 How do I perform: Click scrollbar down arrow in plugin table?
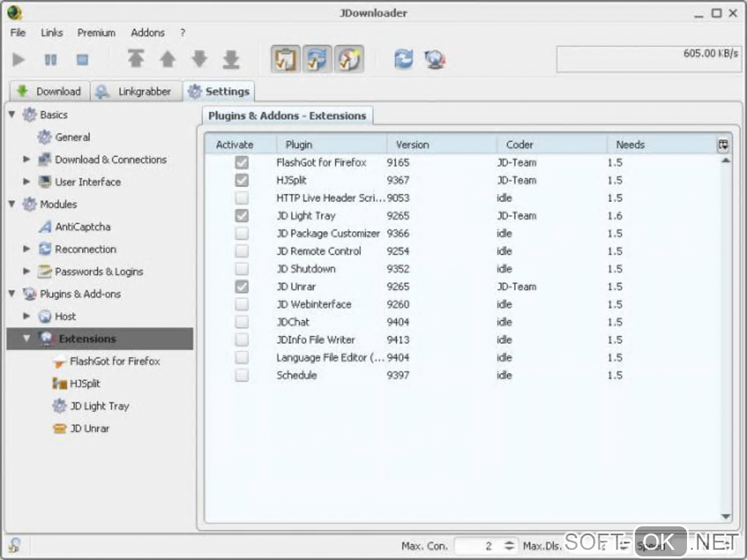click(726, 516)
